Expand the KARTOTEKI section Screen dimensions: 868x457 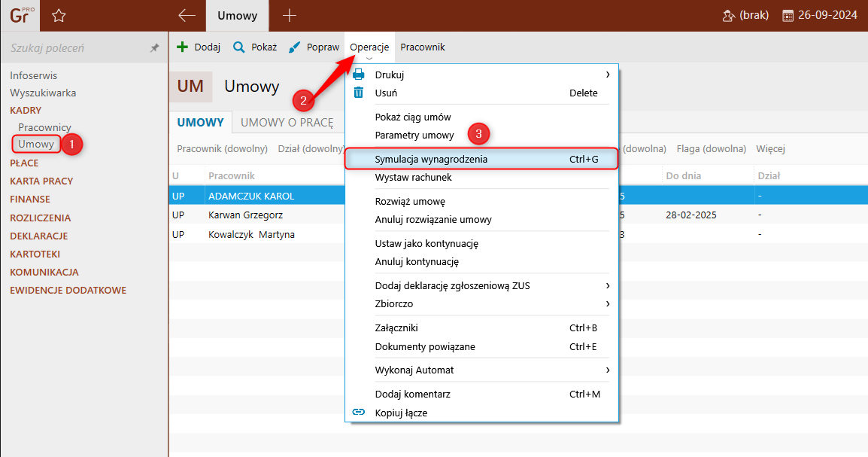35,254
